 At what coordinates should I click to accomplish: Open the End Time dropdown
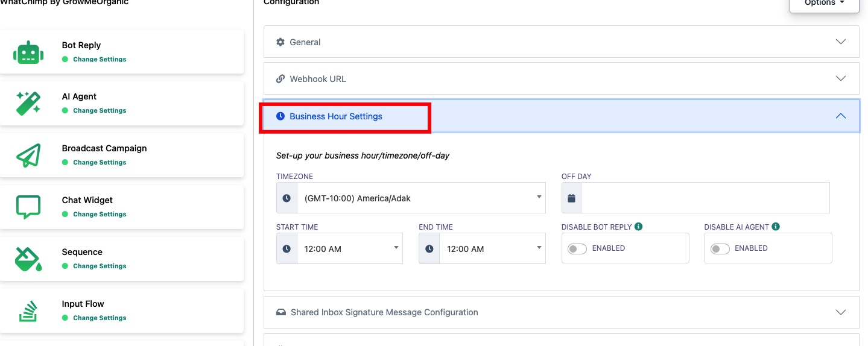pyautogui.click(x=492, y=249)
